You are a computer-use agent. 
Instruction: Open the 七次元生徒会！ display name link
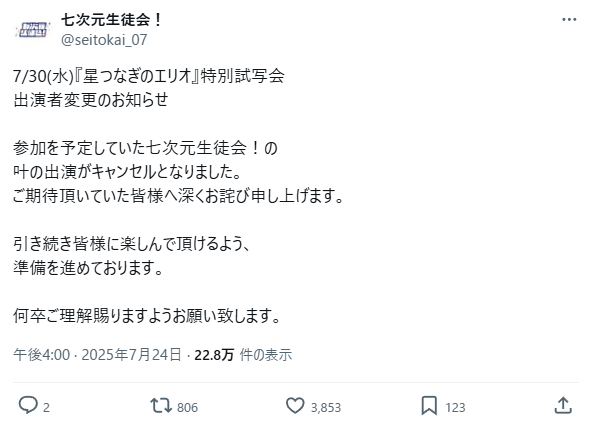coord(112,20)
